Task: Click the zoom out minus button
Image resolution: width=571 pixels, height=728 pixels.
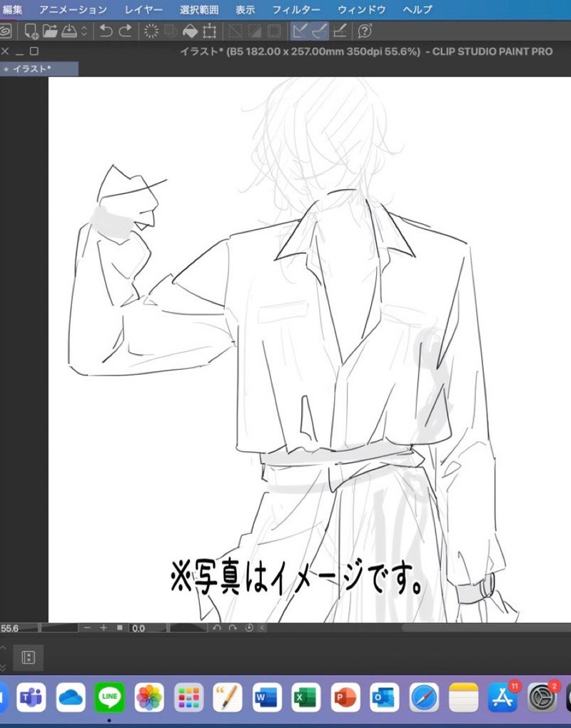Action: pos(88,627)
